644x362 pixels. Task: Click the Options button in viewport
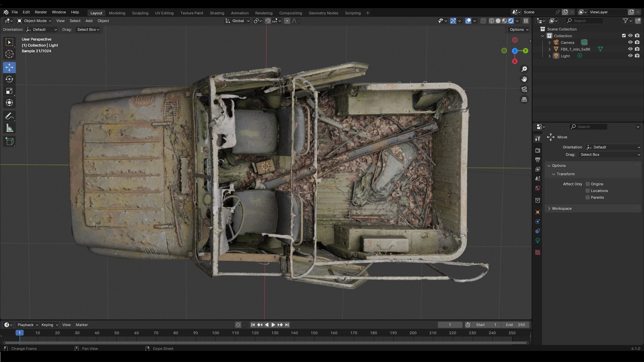(519, 29)
